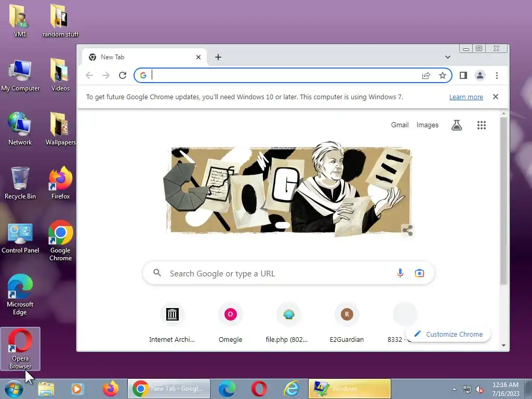Click the page's vertical scrollbar thumb
This screenshot has height=399, width=532.
click(503, 200)
